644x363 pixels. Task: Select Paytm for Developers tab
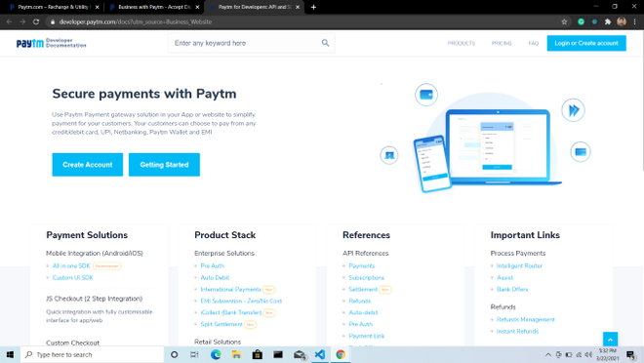254,7
